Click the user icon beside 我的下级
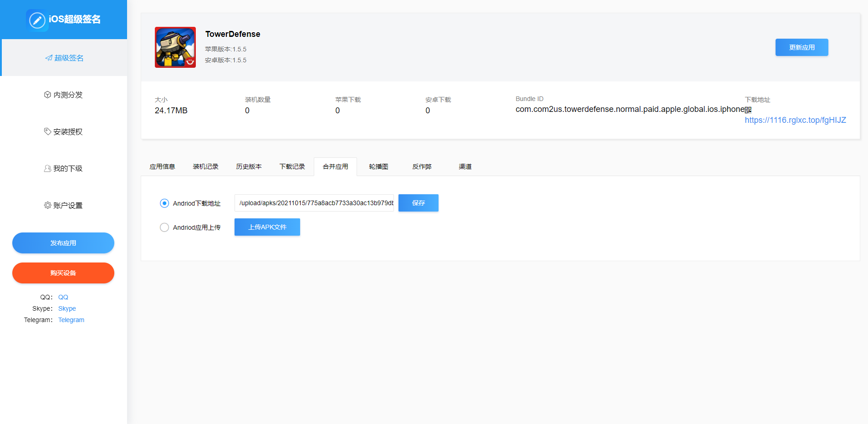The image size is (868, 424). (47, 168)
